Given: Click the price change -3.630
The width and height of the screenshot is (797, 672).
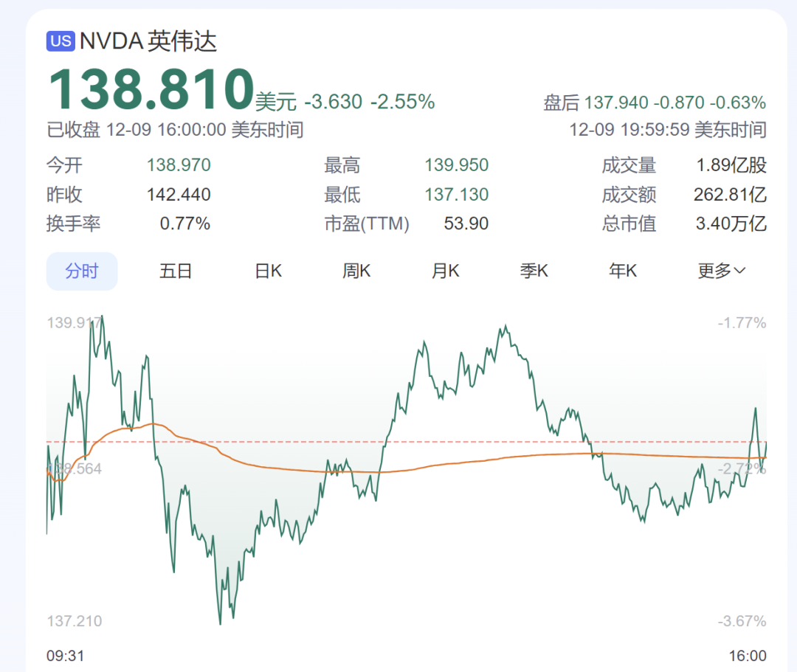Looking at the screenshot, I should pyautogui.click(x=333, y=102).
